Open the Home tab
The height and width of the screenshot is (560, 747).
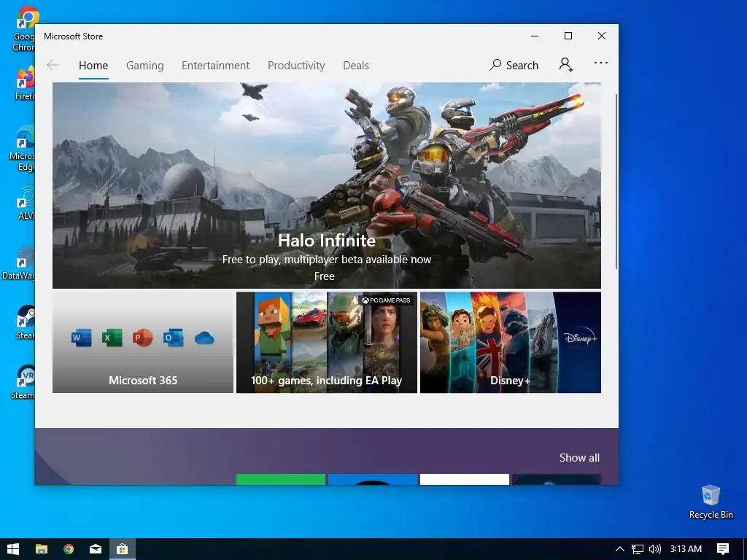[93, 65]
